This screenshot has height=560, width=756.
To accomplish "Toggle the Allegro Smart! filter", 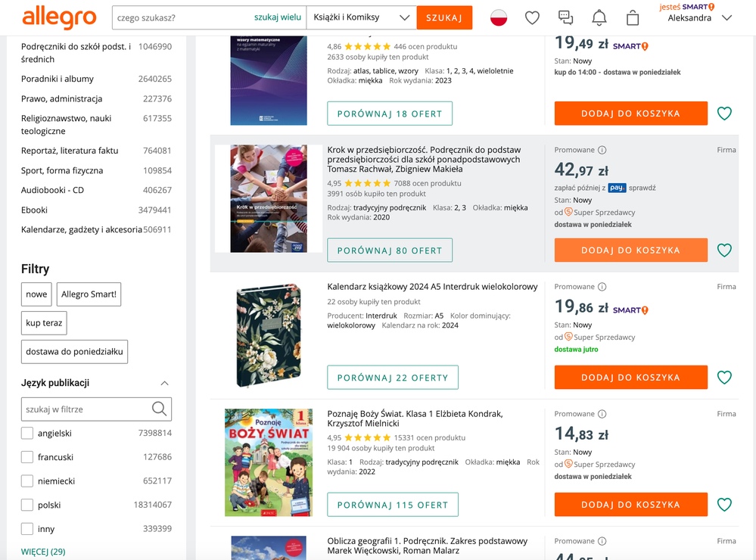I will [x=89, y=294].
